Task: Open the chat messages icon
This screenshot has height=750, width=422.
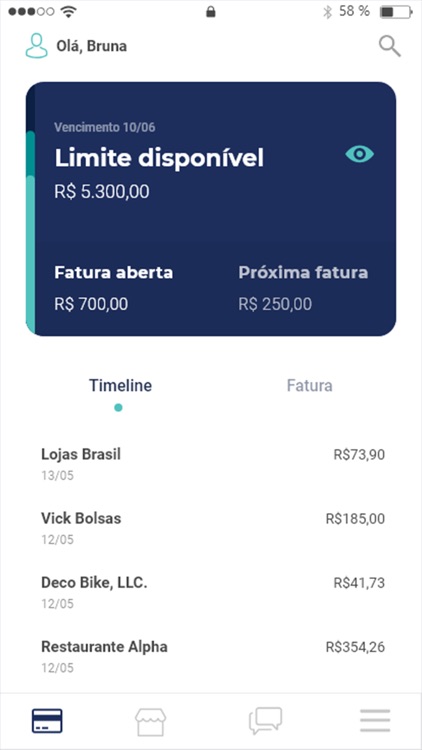Action: [x=266, y=721]
